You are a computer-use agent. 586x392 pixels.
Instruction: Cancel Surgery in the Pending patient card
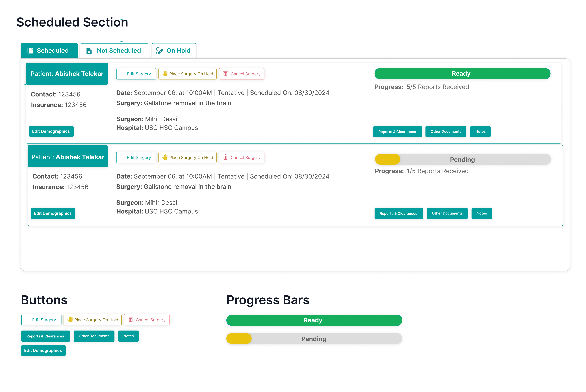(x=242, y=158)
